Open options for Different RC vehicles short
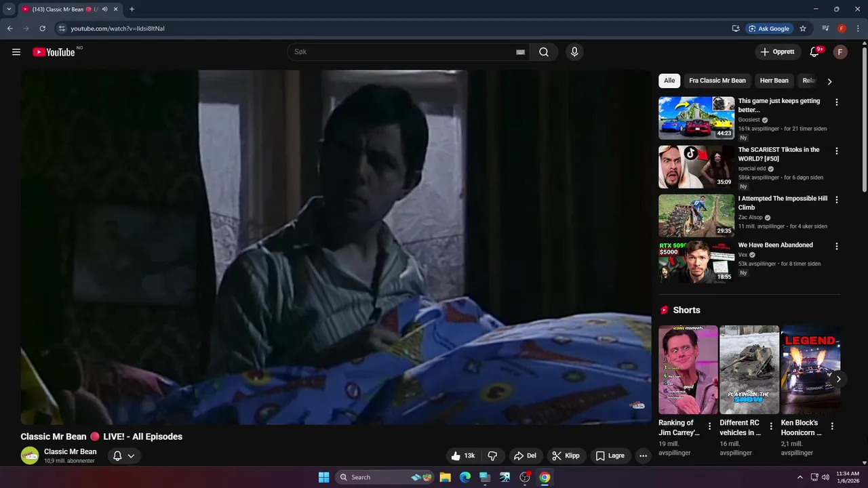 pyautogui.click(x=771, y=426)
